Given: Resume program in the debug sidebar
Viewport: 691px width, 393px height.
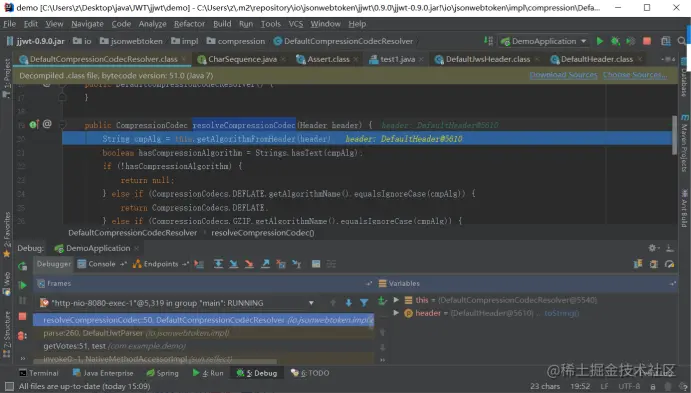Looking at the screenshot, I should [22, 285].
